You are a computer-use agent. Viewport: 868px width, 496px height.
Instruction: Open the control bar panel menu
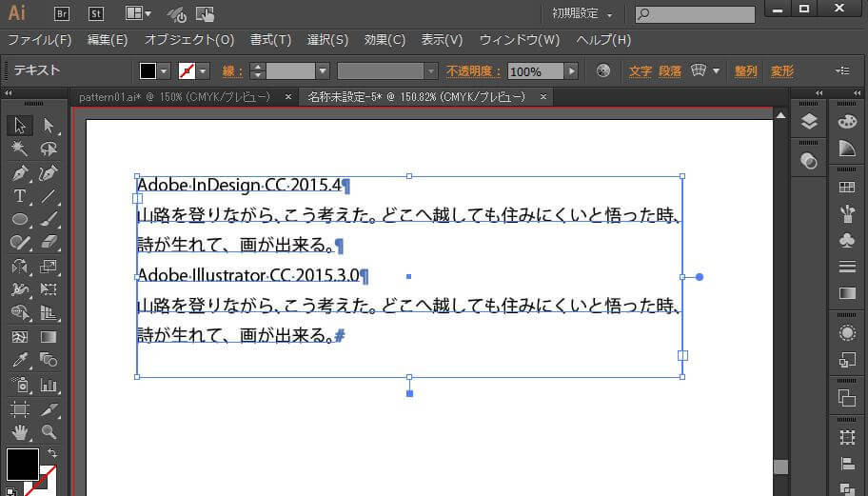(x=842, y=70)
